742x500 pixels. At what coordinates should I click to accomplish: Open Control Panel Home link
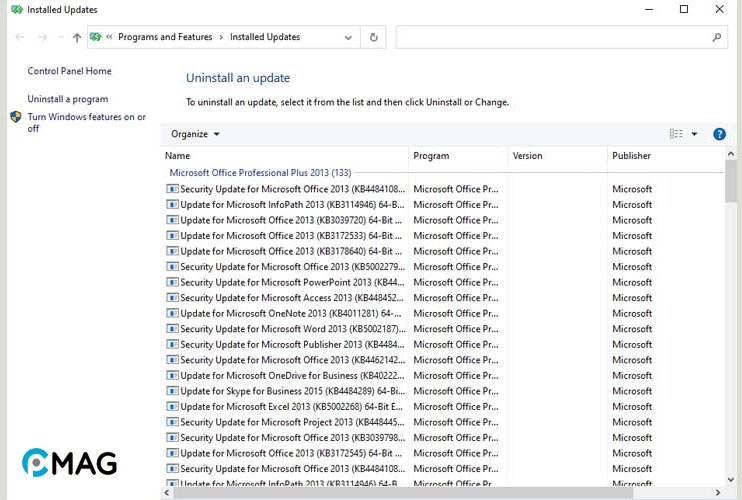[70, 71]
